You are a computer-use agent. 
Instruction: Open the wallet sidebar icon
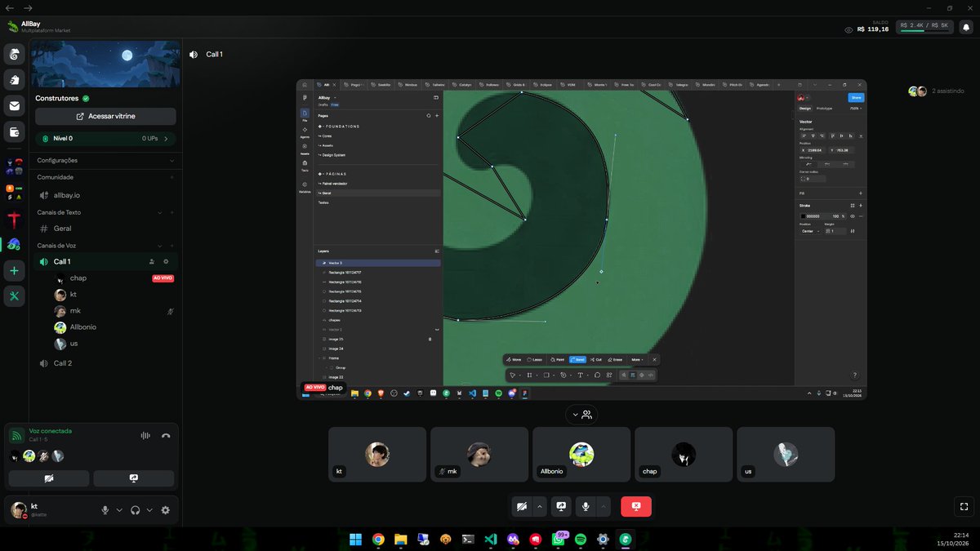15,131
